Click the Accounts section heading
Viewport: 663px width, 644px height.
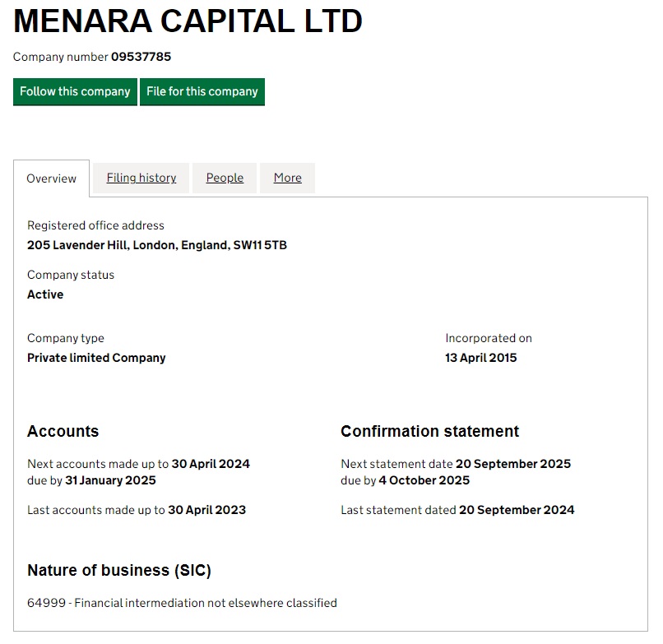tap(63, 431)
